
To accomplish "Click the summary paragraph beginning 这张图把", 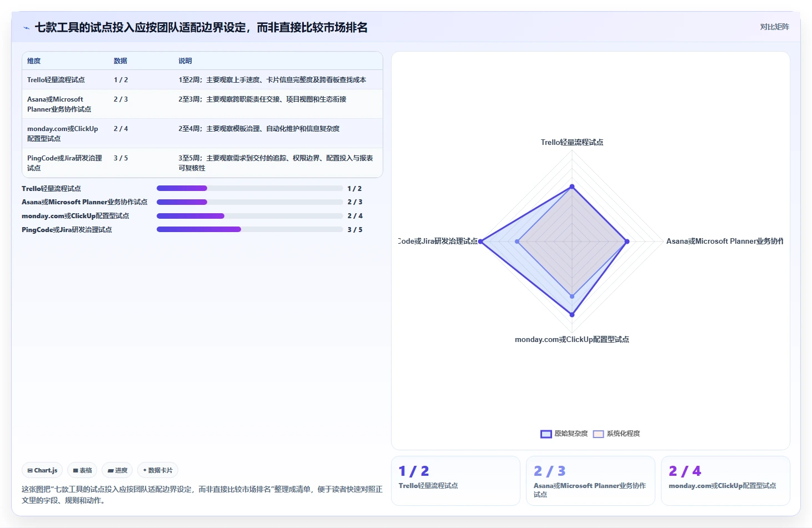I will [x=202, y=495].
